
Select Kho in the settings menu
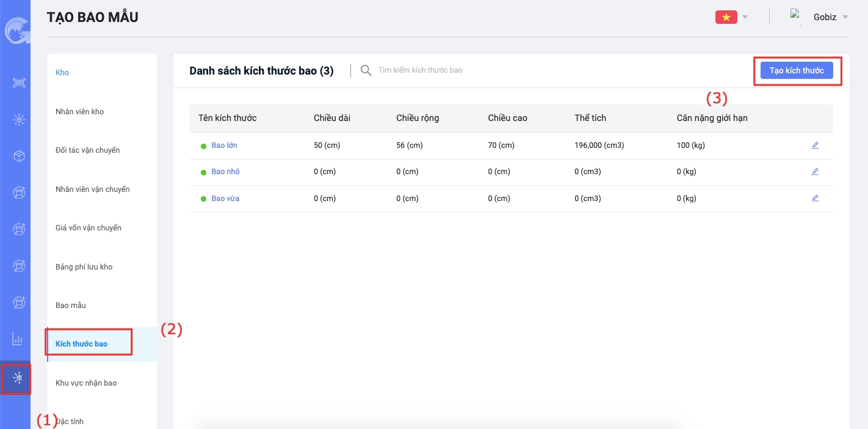point(62,73)
